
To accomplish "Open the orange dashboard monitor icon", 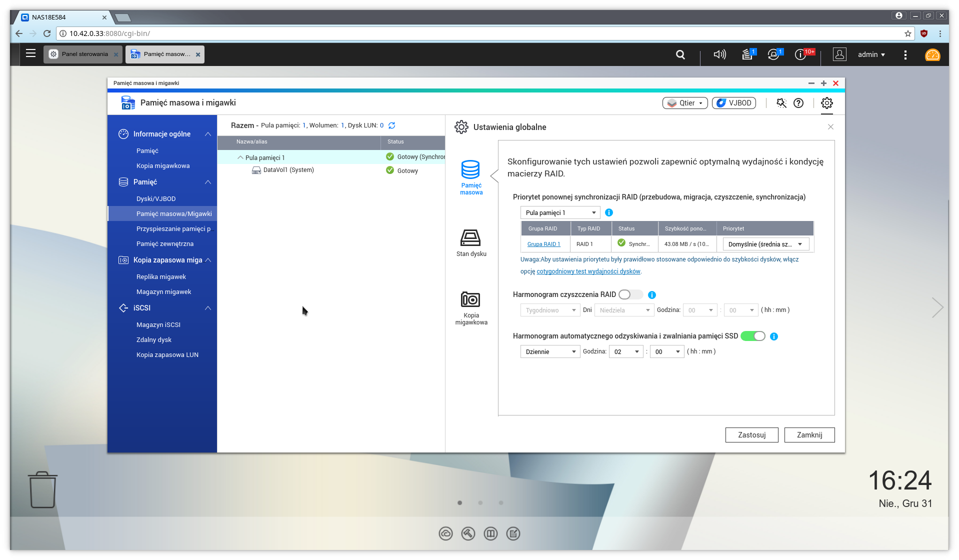I will [x=932, y=55].
